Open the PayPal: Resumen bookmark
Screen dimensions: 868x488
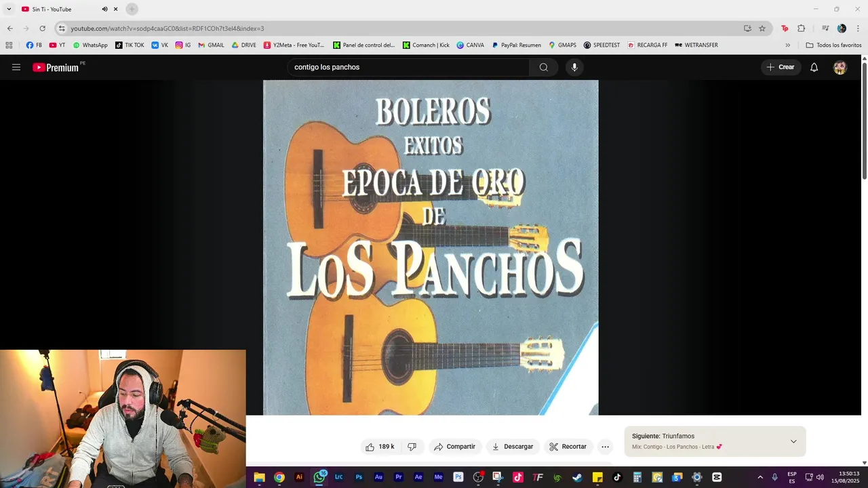517,45
